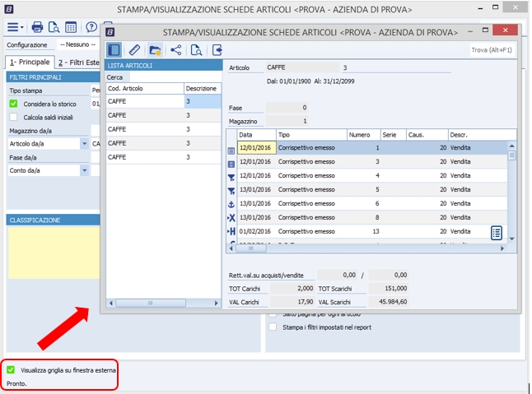
Task: Click the document list icon beside the grid
Action: click(x=497, y=233)
